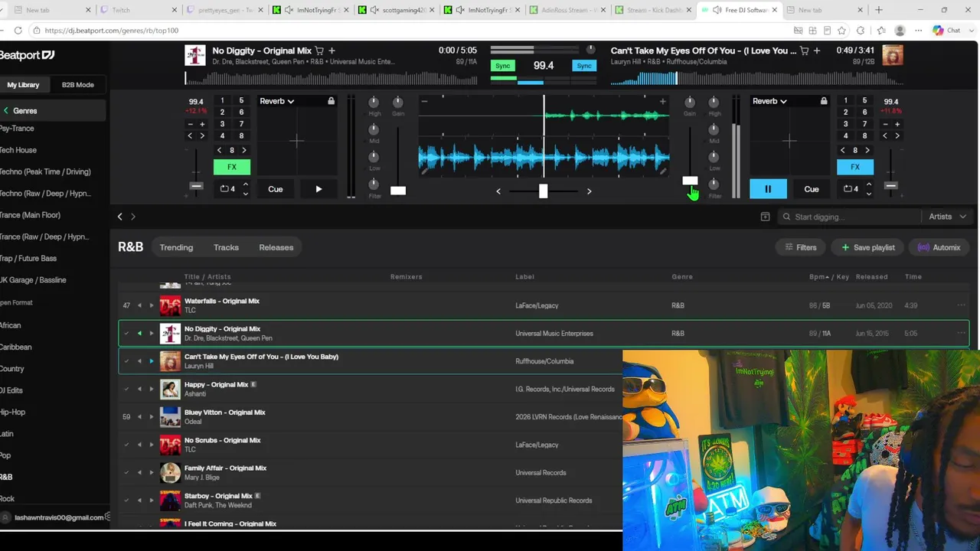The height and width of the screenshot is (551, 980).
Task: Click Save playlist button
Action: pyautogui.click(x=868, y=247)
